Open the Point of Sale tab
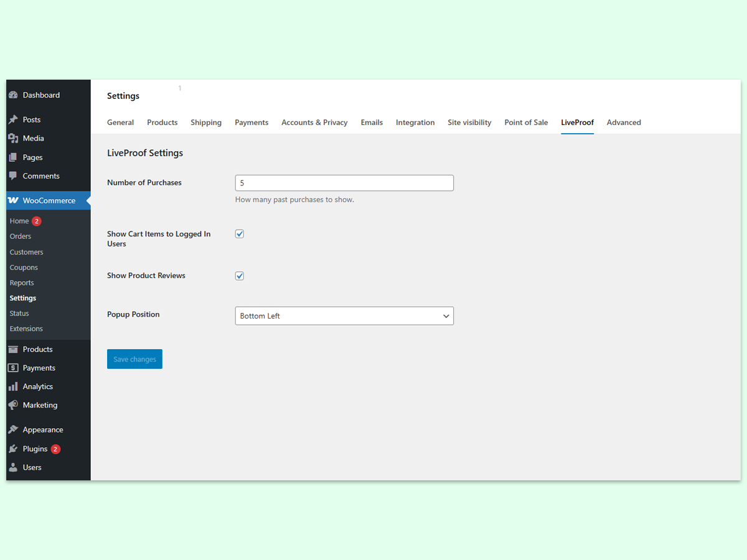The image size is (747, 560). coord(526,123)
